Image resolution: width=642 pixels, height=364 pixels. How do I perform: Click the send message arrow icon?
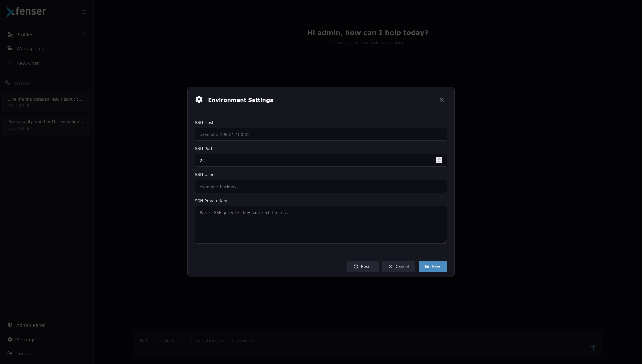593,347
